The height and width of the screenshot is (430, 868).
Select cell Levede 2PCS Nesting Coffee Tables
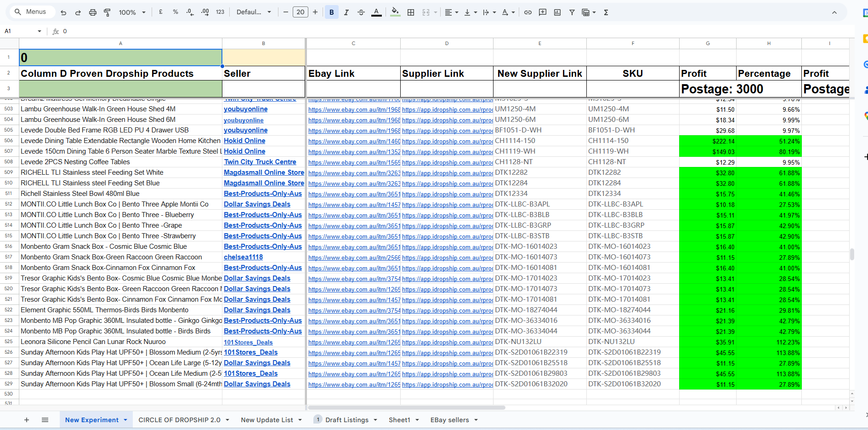point(120,162)
